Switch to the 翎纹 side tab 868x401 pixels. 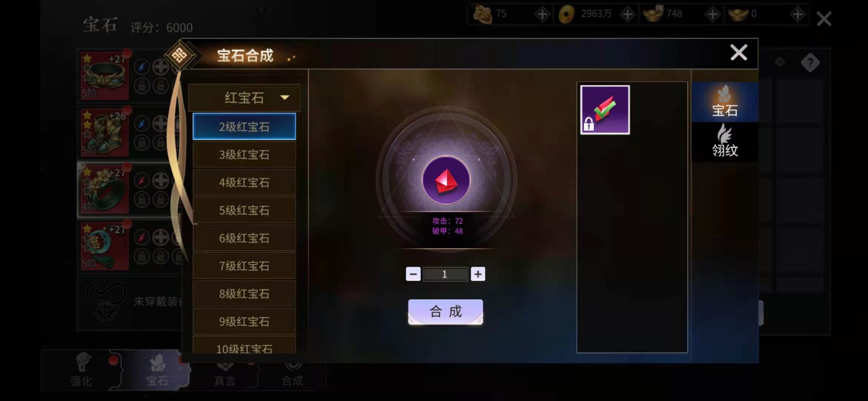724,141
